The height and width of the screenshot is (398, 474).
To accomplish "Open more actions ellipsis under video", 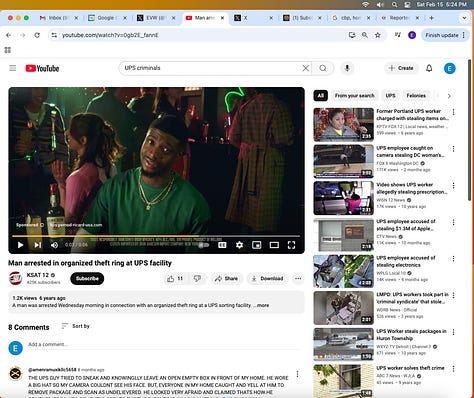I will point(298,279).
